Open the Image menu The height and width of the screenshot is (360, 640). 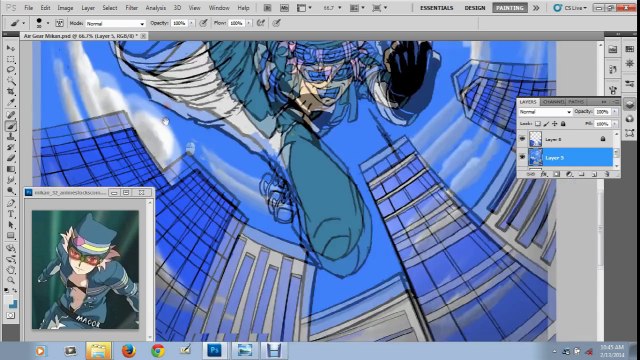click(x=65, y=8)
